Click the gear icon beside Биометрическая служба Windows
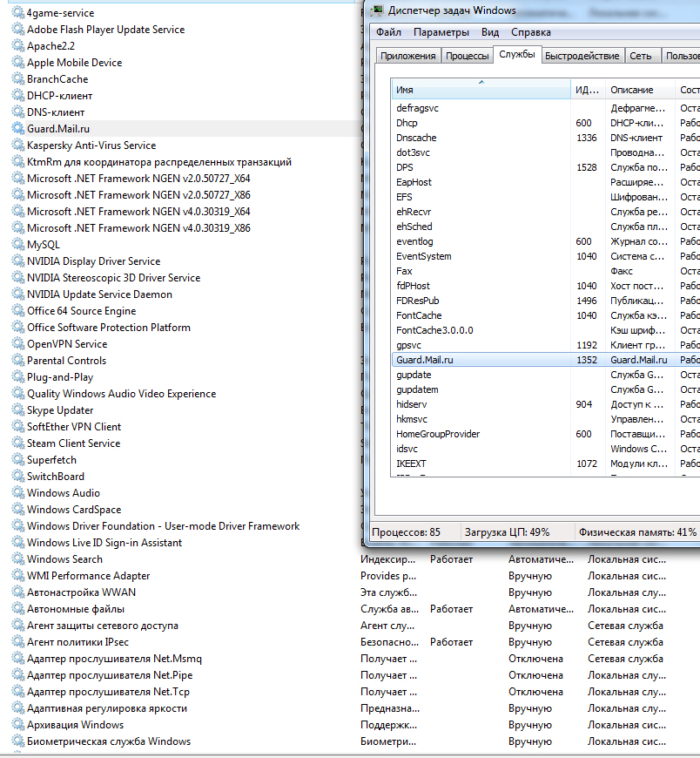The height and width of the screenshot is (758, 700). [18, 741]
